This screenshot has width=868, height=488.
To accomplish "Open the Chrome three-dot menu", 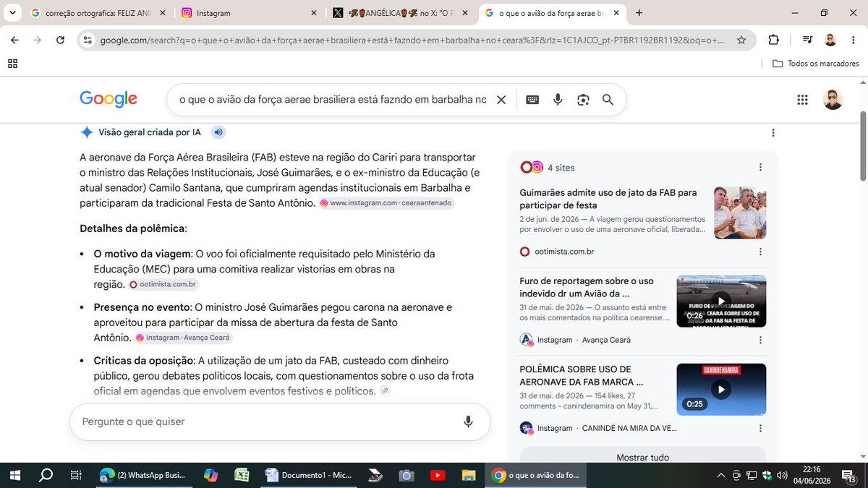I will click(x=854, y=40).
